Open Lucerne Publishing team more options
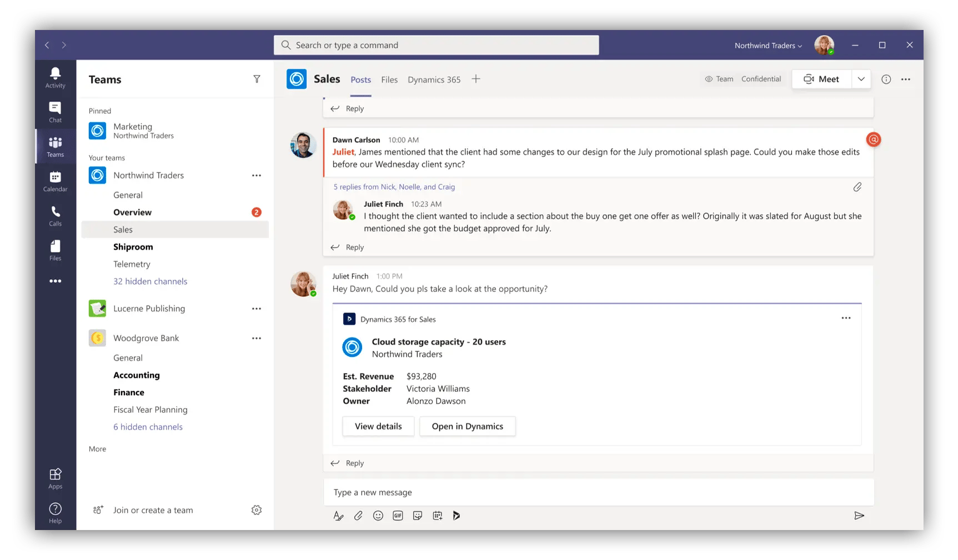This screenshot has width=958, height=560. tap(256, 309)
